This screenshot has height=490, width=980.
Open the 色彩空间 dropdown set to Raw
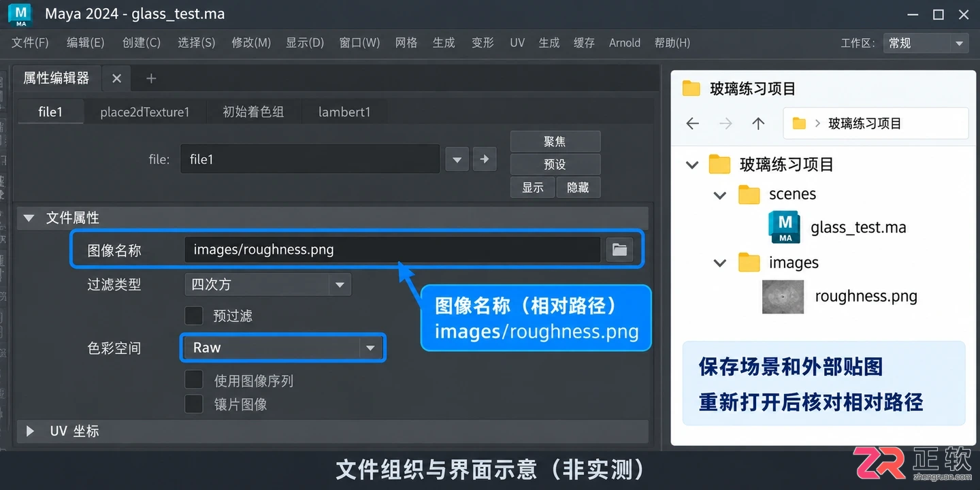pyautogui.click(x=283, y=348)
